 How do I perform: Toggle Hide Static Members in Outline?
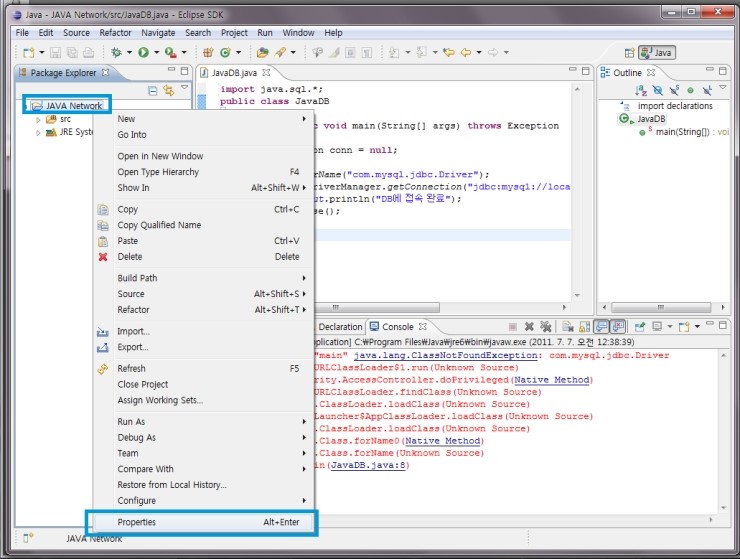point(674,90)
